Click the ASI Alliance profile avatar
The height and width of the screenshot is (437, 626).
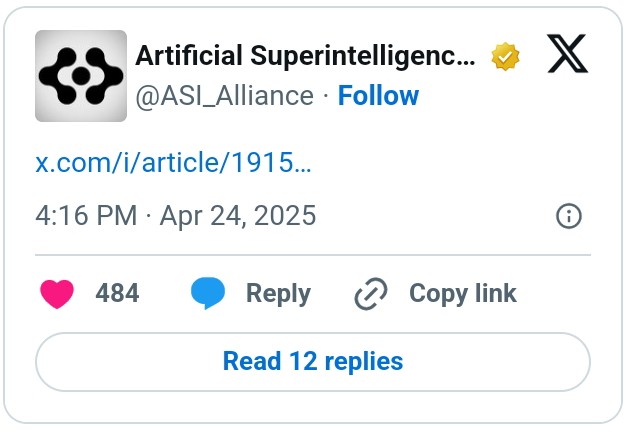pyautogui.click(x=81, y=76)
